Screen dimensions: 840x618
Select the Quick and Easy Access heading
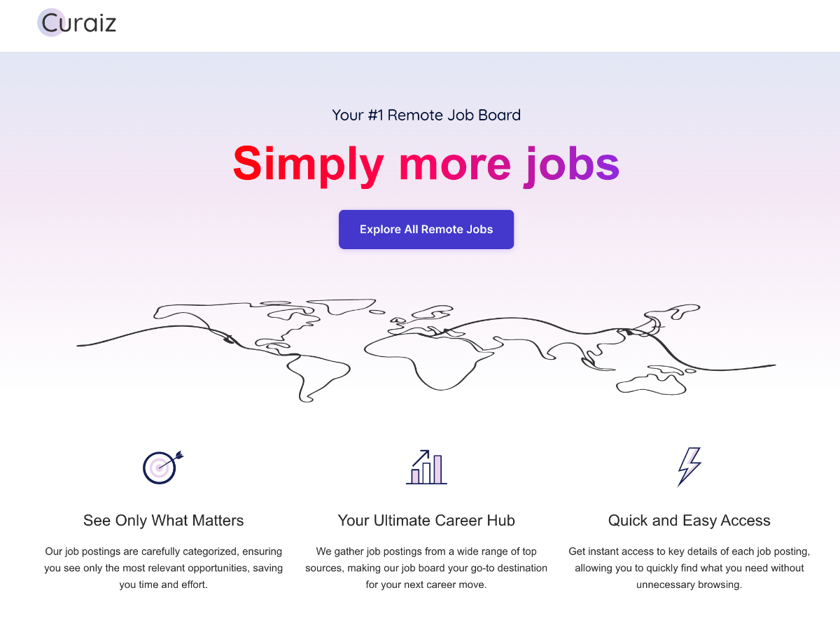click(689, 521)
